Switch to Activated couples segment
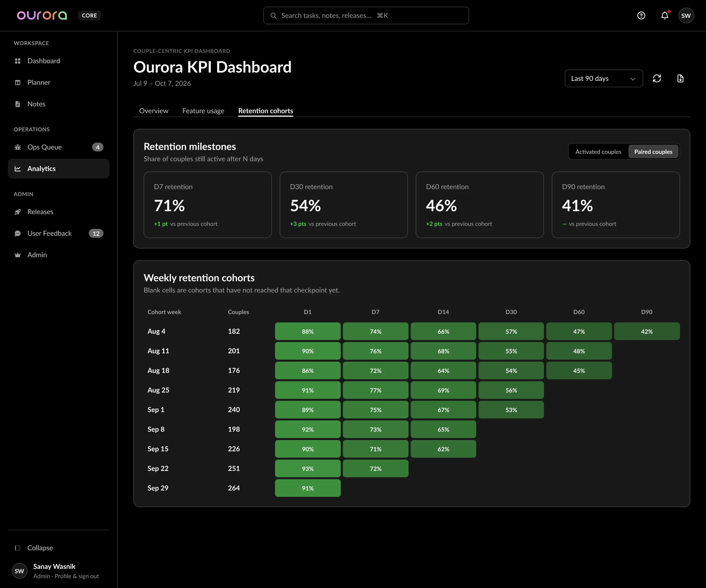This screenshot has height=588, width=706. tap(598, 151)
